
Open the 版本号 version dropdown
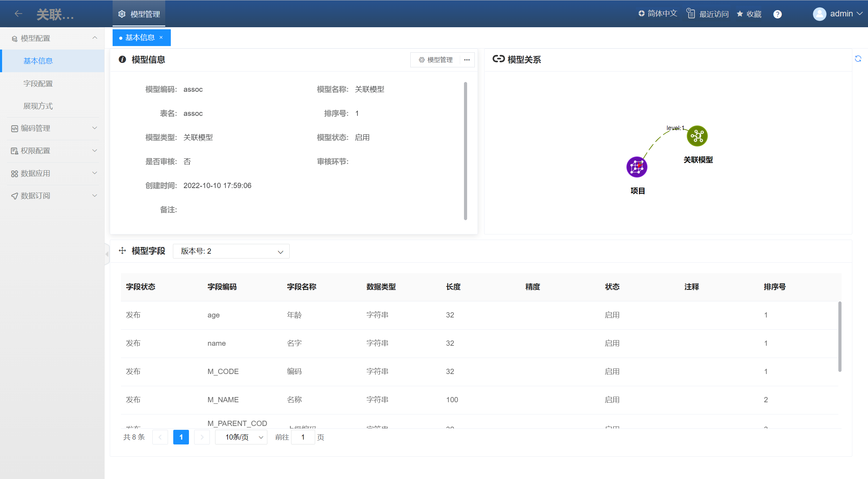coord(231,251)
